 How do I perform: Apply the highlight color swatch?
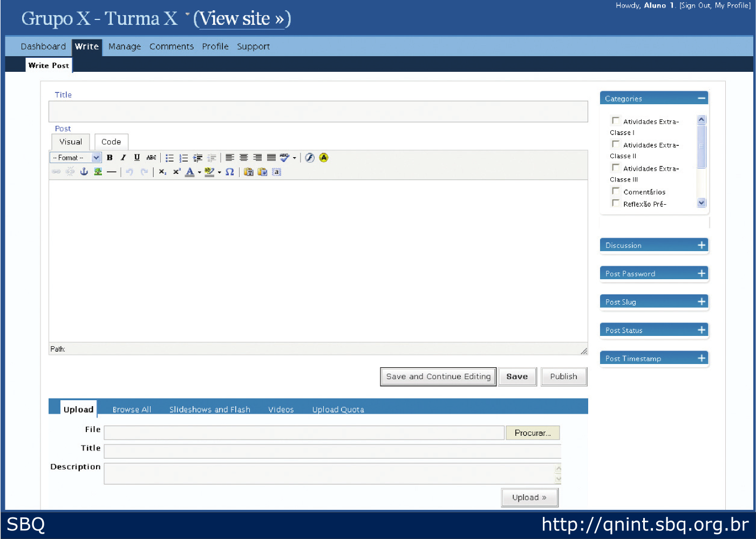[210, 172]
